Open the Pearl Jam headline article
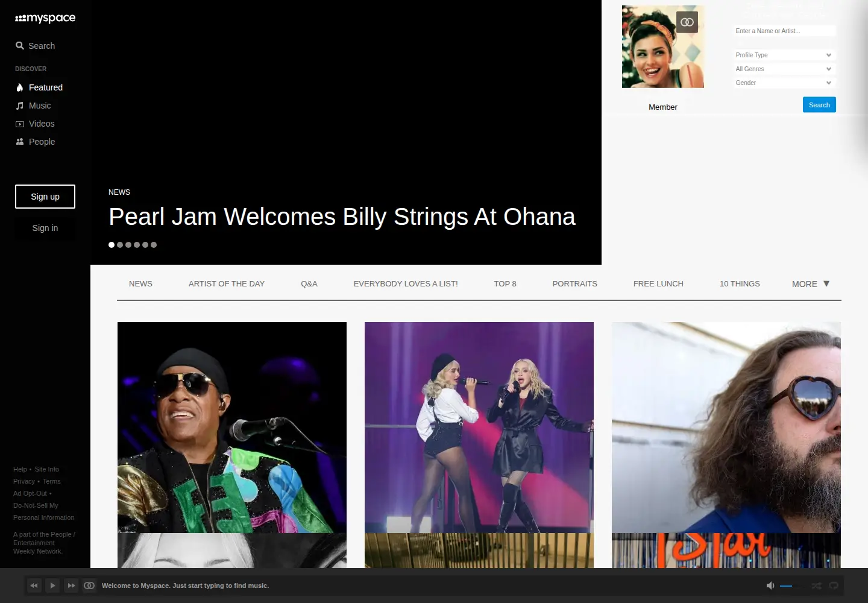868x603 pixels. [x=342, y=217]
